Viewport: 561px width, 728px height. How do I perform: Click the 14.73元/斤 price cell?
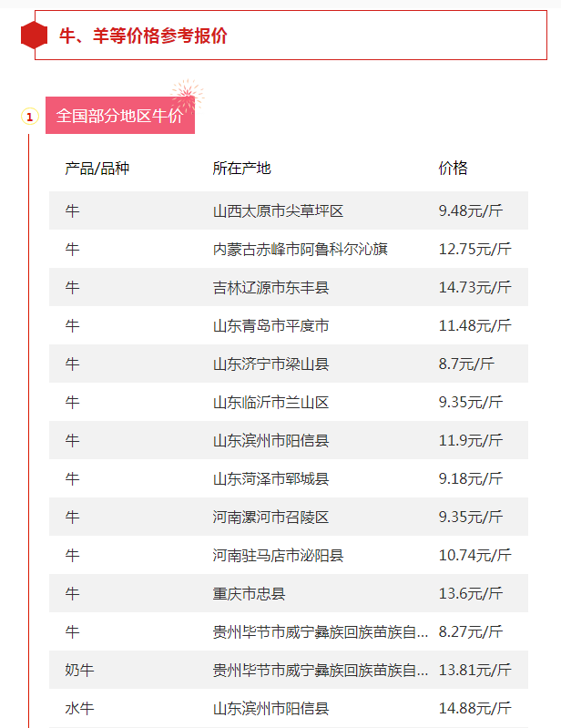474,288
